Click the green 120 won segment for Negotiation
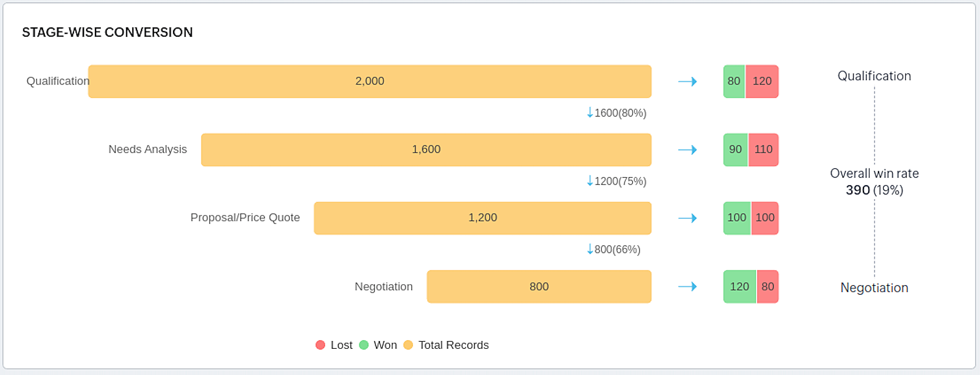Screen dimensions: 980x375 [739, 286]
